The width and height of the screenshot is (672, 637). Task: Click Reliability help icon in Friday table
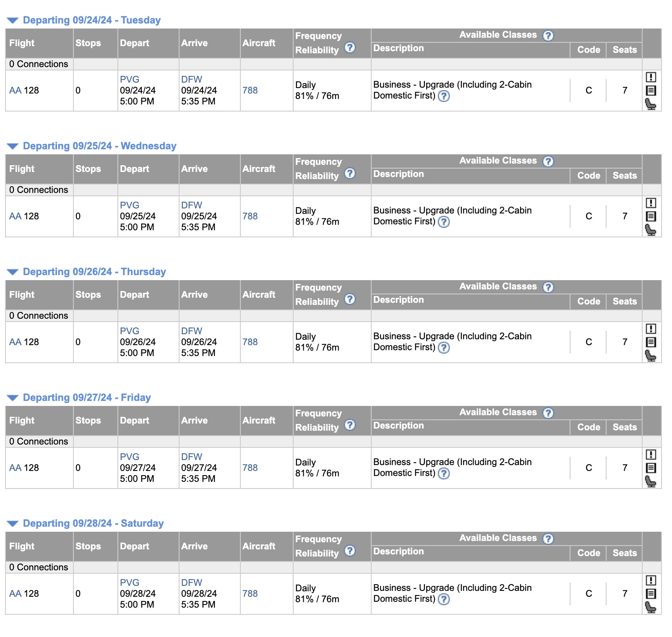pyautogui.click(x=350, y=425)
